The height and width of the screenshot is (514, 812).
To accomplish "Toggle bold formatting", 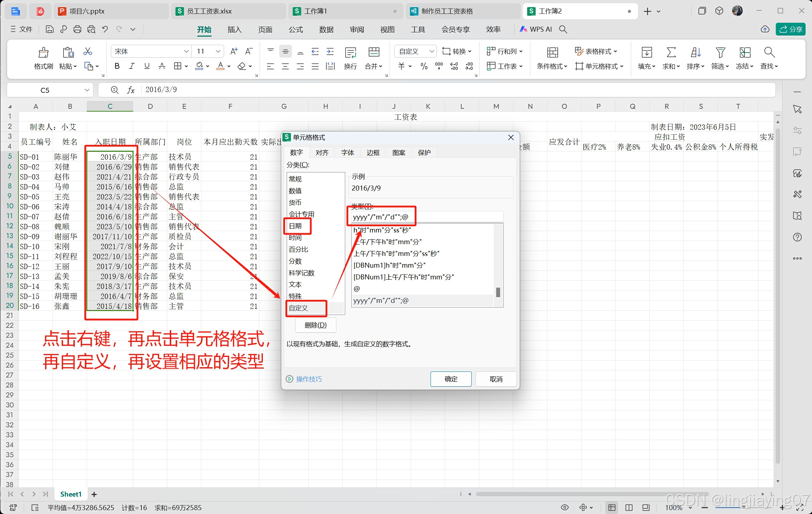I will 117,66.
